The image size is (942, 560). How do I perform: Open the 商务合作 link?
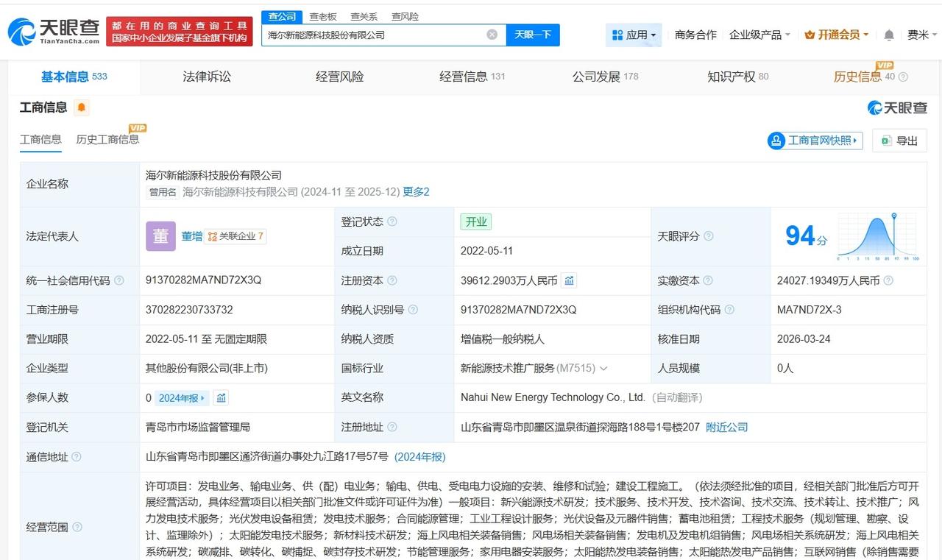pos(695,35)
